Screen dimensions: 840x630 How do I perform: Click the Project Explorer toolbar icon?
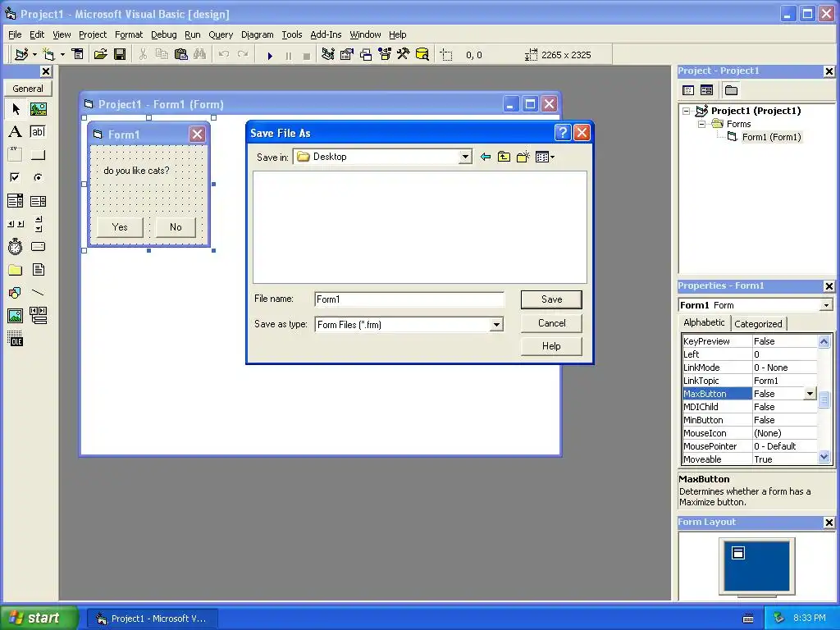coord(328,55)
